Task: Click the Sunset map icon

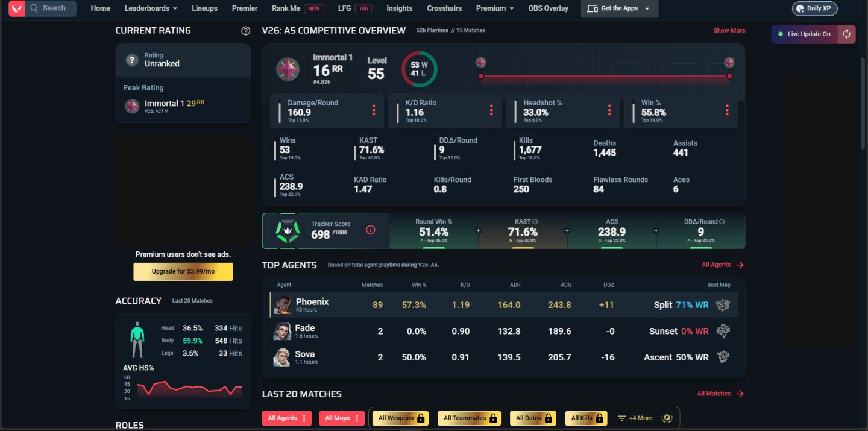Action: coord(723,331)
